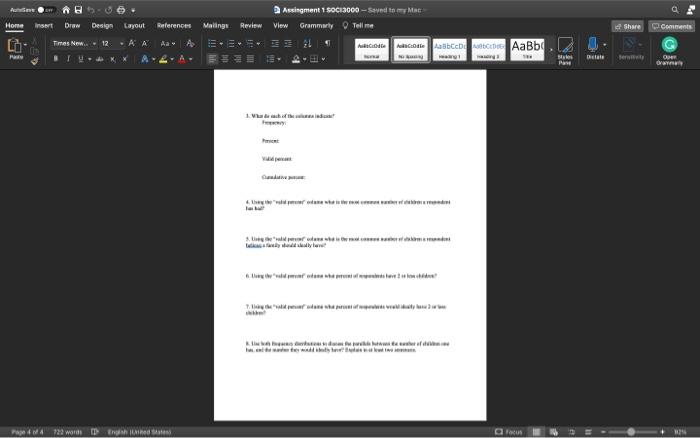The height and width of the screenshot is (438, 700).
Task: Toggle Italic formatting
Action: pos(68,59)
